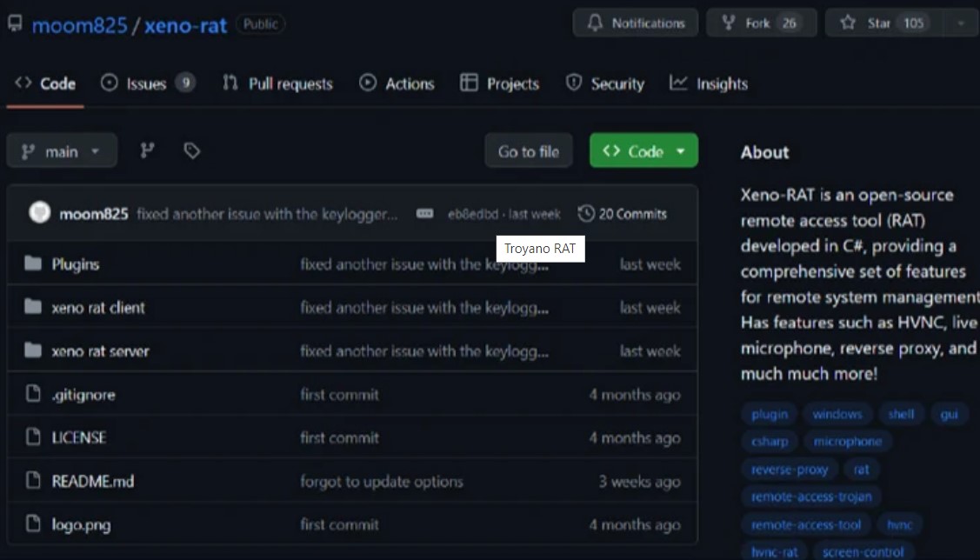Click the Go to file button
Viewport: 980px width, 560px height.
point(528,150)
